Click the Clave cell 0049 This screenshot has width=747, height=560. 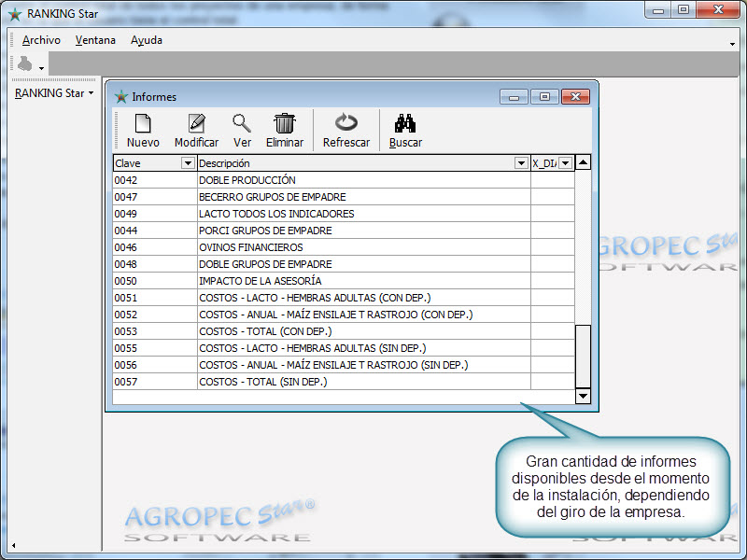pos(155,214)
